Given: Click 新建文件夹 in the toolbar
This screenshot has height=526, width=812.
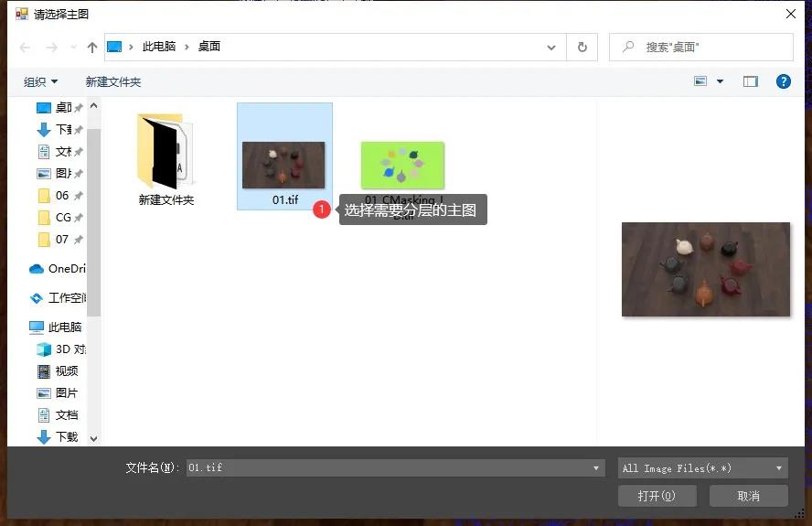Looking at the screenshot, I should click(x=113, y=81).
